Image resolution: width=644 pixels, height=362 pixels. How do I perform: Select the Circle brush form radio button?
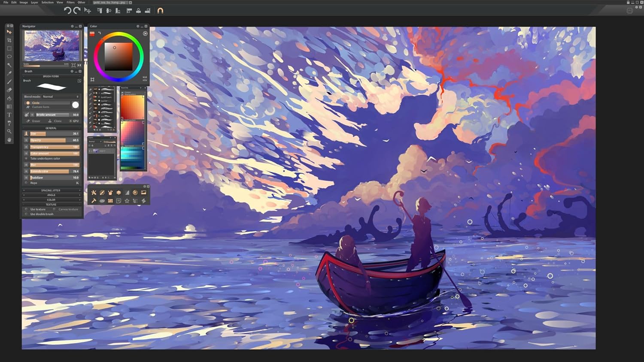(27, 103)
